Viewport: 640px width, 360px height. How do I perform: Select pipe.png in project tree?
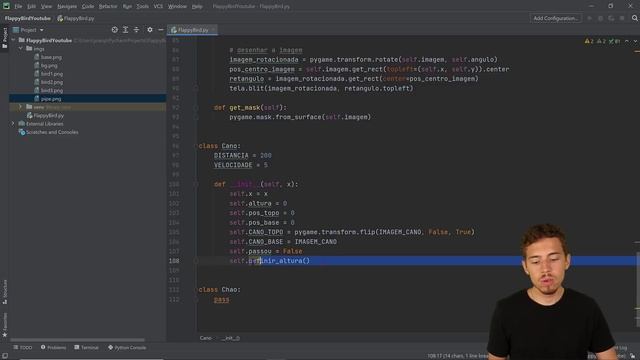87,98
